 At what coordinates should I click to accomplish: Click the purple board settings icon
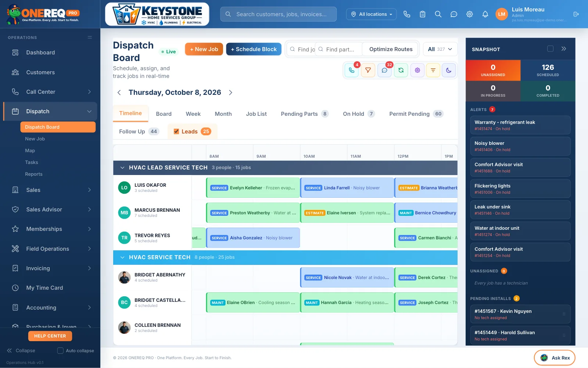(x=417, y=70)
